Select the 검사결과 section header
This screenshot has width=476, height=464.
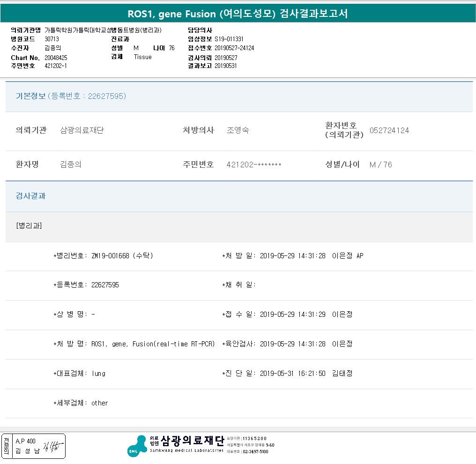31,196
